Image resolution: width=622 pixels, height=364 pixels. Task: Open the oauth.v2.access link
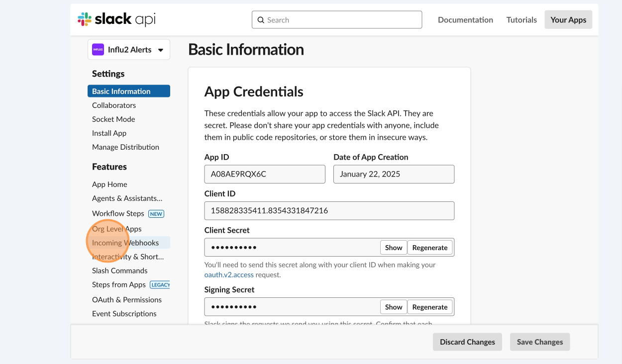tap(229, 274)
